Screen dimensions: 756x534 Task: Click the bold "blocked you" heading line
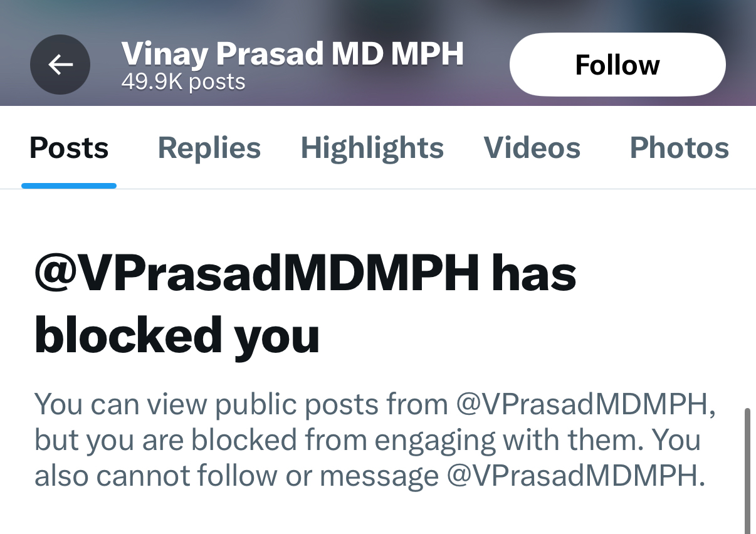(x=177, y=337)
